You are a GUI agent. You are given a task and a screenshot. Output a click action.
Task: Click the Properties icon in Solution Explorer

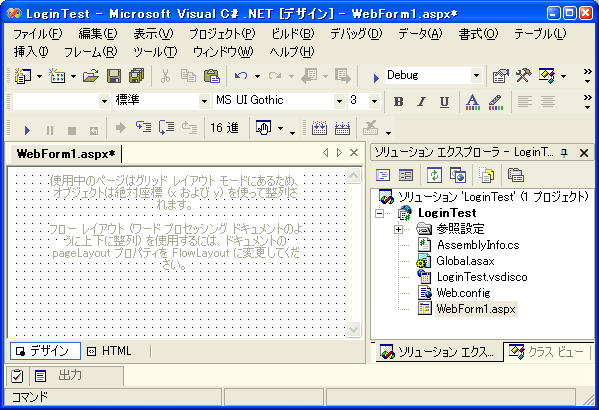coord(515,175)
